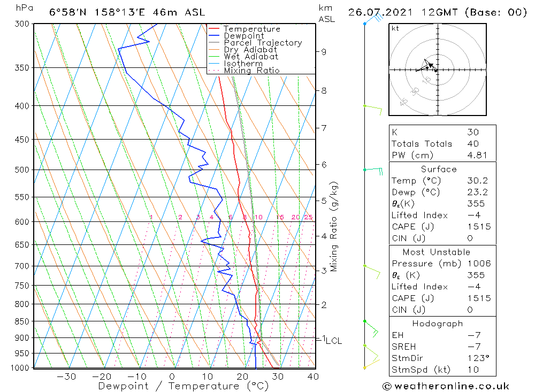Select the 'Parcel Trajectory' legend entry
535x392 pixels.
click(263, 43)
